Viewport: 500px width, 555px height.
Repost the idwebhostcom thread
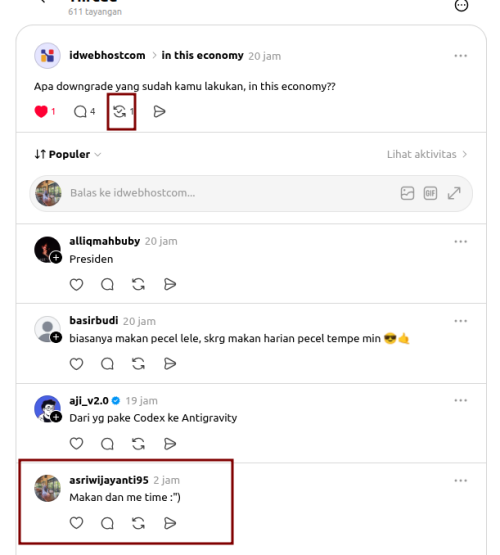(x=120, y=111)
